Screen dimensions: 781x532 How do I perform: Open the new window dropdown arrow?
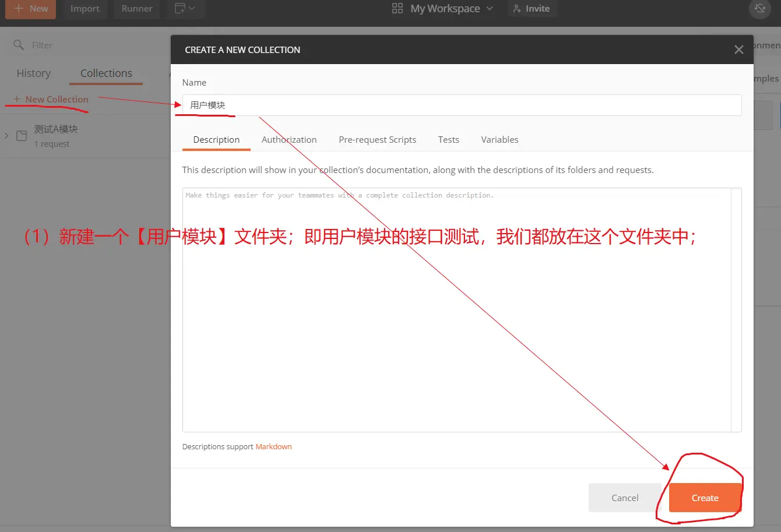tap(192, 9)
